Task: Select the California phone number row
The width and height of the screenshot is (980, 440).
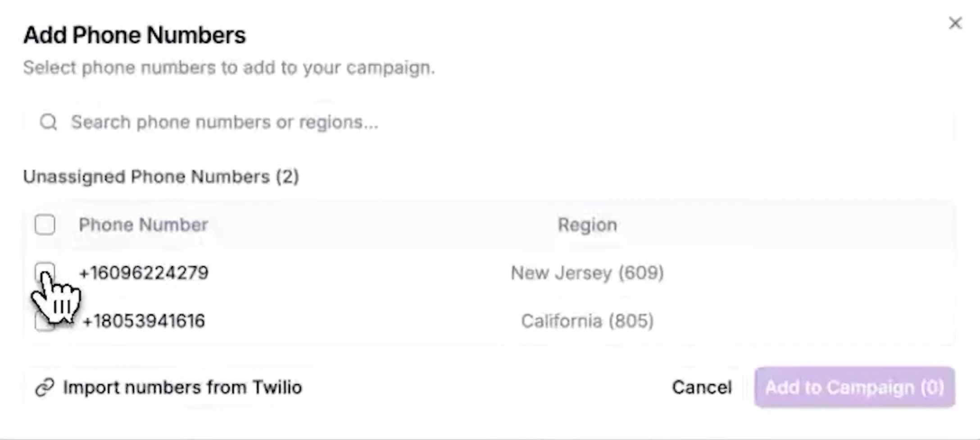Action: pyautogui.click(x=360, y=321)
